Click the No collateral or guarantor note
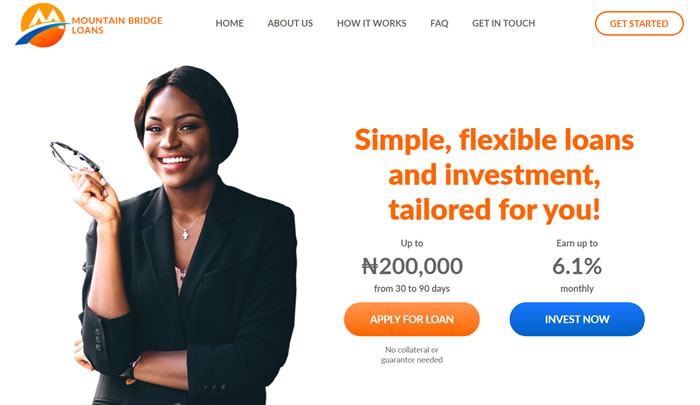Screen dimensions: 700x405 [x=412, y=355]
